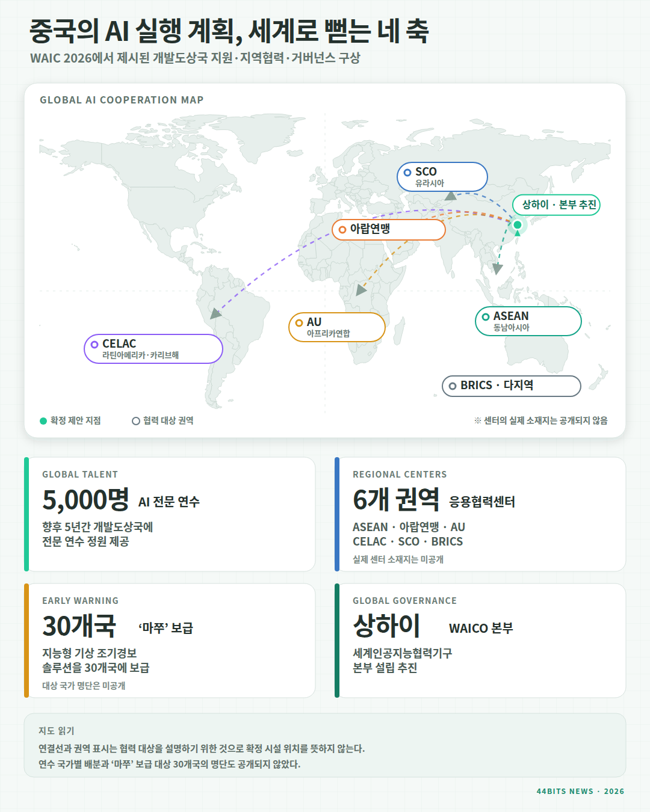Image resolution: width=650 pixels, height=812 pixels.
Task: Click the arrowhead pointing at South America
Action: 215,313
